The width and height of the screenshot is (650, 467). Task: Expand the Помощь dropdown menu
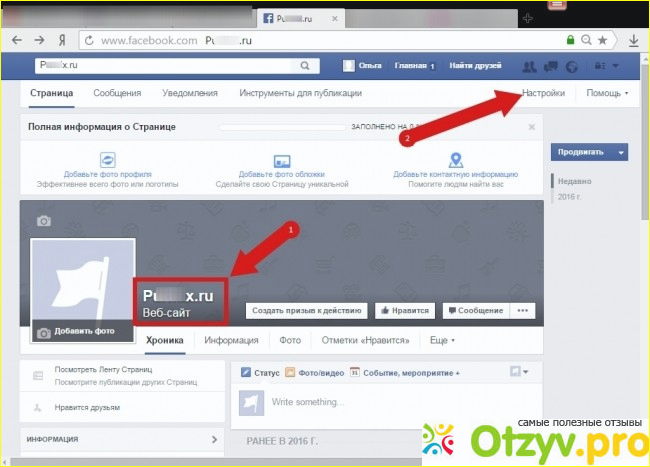click(x=608, y=93)
